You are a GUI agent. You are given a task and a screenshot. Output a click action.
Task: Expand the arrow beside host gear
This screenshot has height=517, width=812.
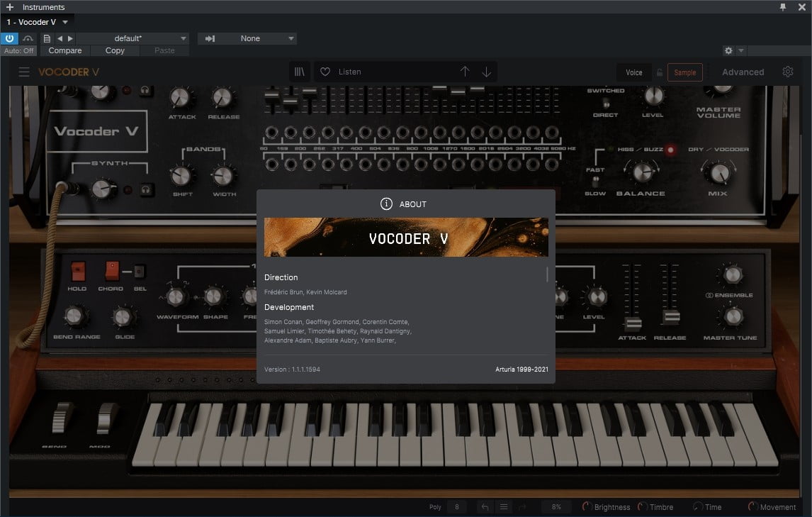(x=741, y=50)
